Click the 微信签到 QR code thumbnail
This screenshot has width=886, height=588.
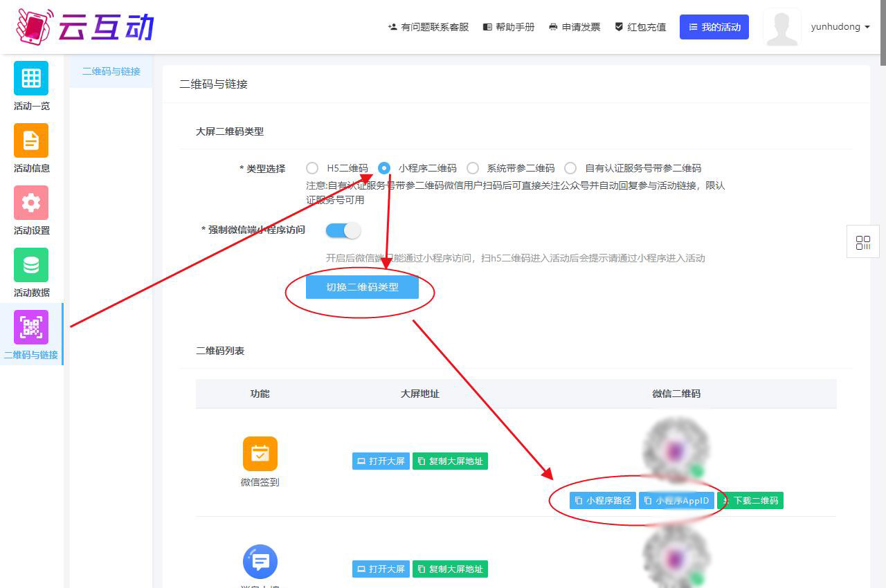676,450
